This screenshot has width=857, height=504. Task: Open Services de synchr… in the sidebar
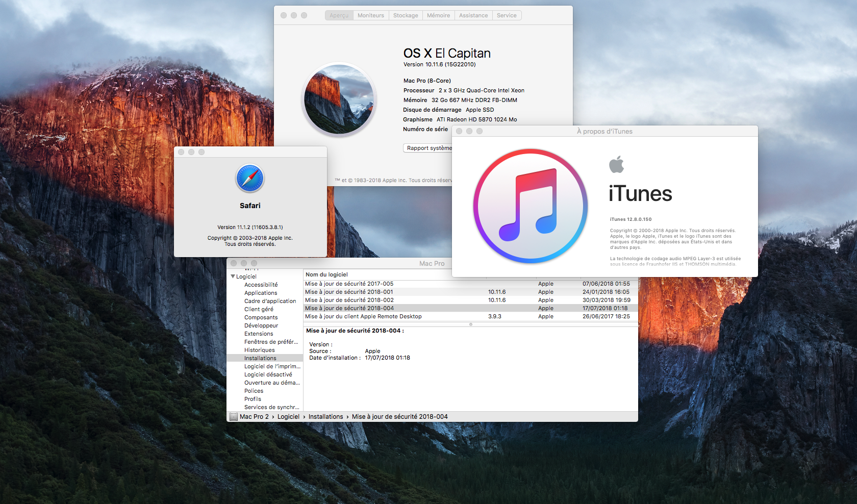[272, 407]
